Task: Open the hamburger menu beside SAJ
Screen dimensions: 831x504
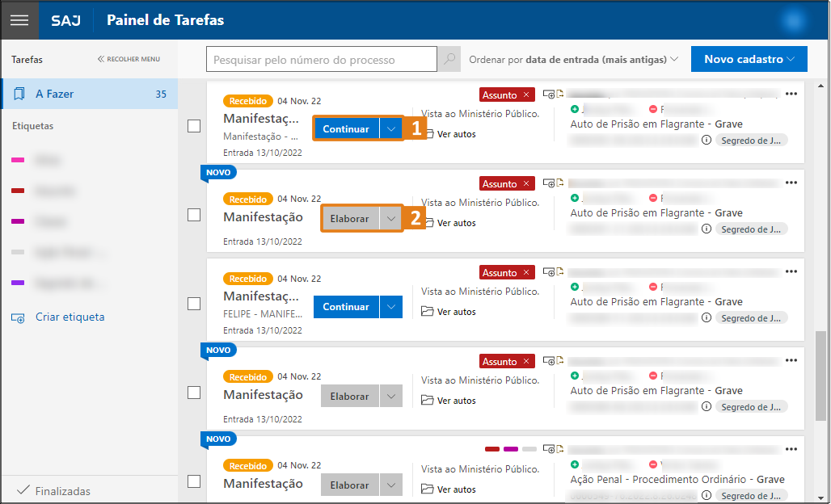Action: point(19,20)
